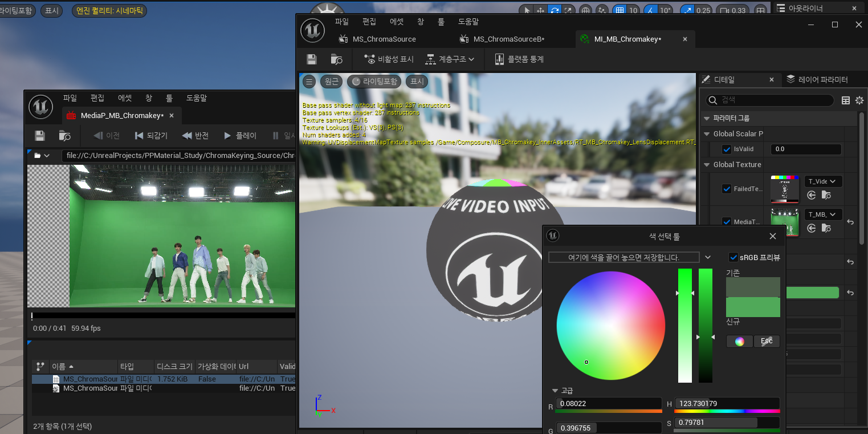Open the 라이팅포함 view mode in the material preview
Screen dimensions: 868x434
(374, 82)
